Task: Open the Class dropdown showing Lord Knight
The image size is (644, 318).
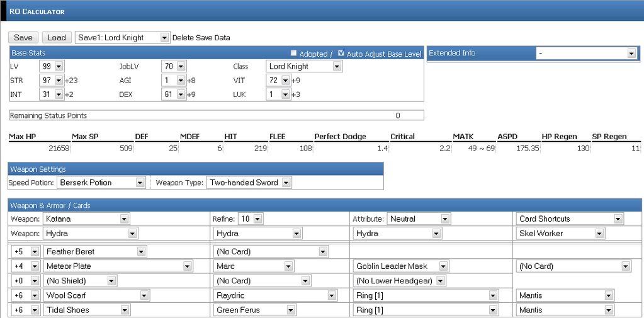Action: point(304,66)
